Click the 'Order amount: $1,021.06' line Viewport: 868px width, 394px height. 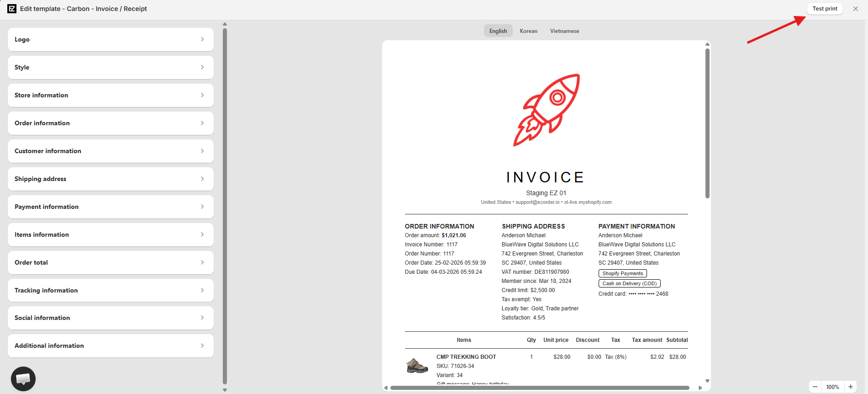(x=436, y=235)
